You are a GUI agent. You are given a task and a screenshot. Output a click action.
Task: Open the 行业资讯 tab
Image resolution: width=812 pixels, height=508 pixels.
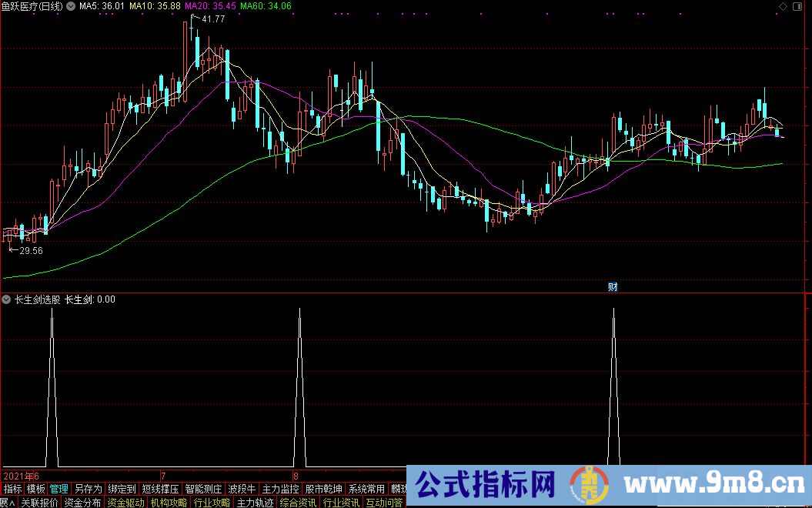(341, 503)
